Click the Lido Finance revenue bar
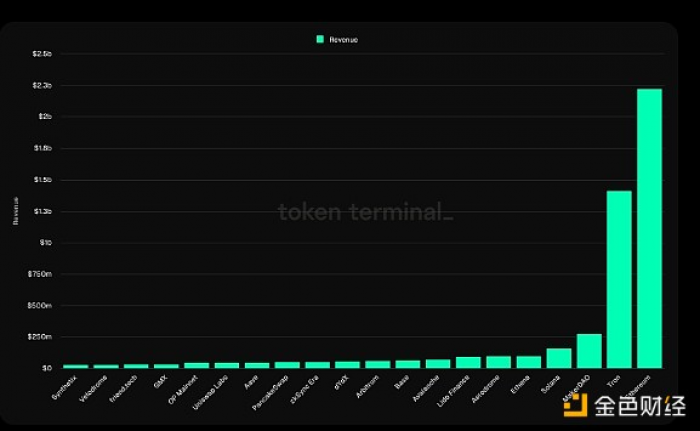The image size is (700, 431). (468, 362)
